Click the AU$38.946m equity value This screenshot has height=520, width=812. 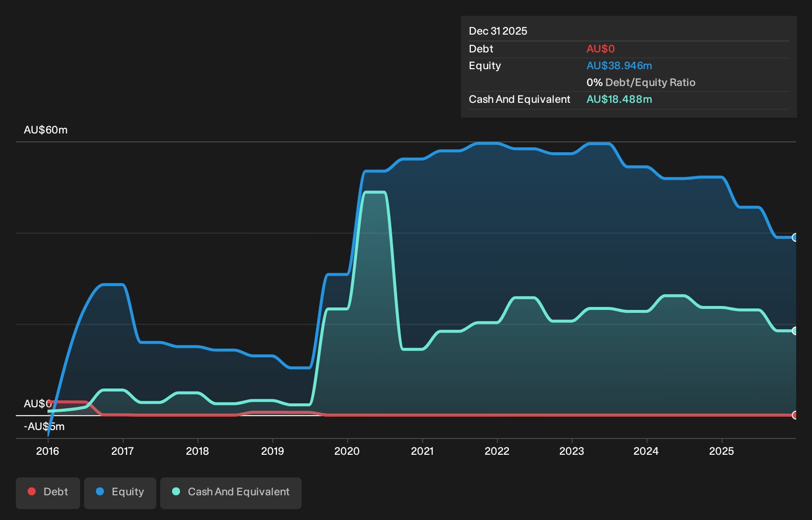(619, 66)
